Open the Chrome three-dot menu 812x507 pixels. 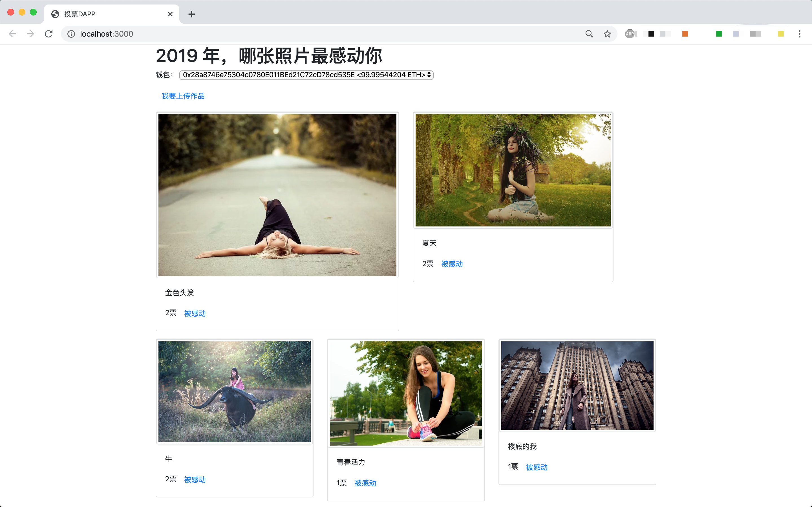click(x=799, y=34)
